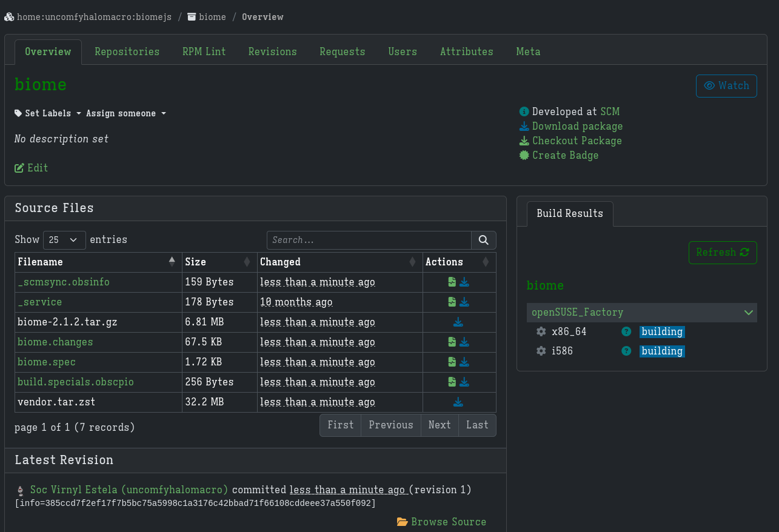Screen dimensions: 779x532
Task: Open the _service file
Action: point(39,302)
